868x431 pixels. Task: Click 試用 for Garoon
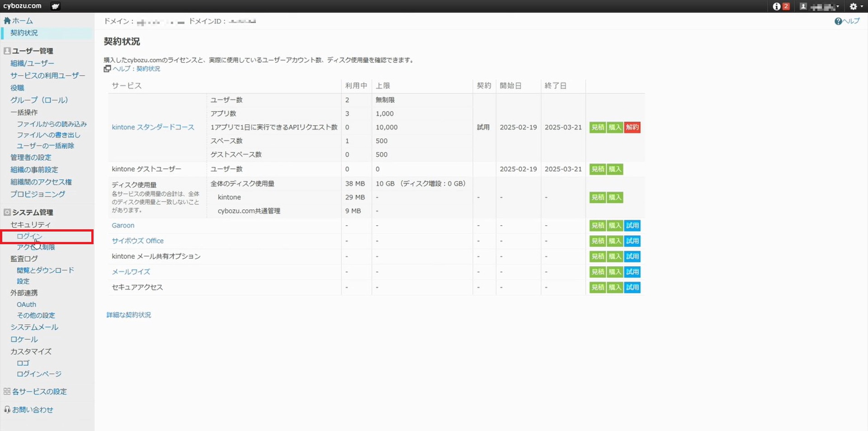pos(632,225)
